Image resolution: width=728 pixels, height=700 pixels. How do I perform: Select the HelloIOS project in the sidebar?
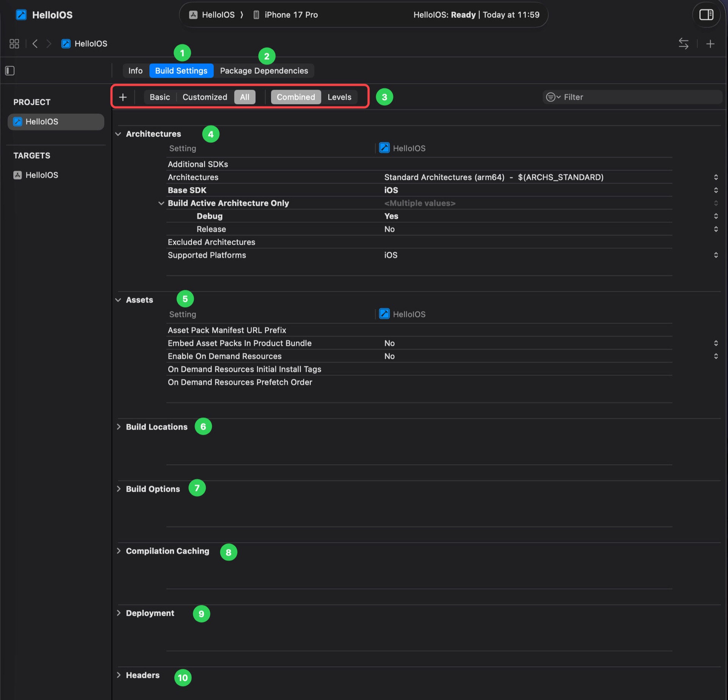(x=56, y=122)
